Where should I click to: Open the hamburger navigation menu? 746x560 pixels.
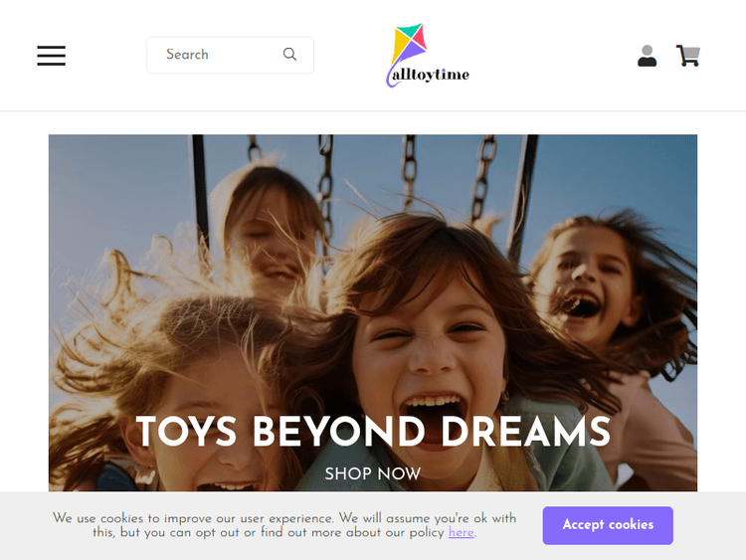pyautogui.click(x=52, y=55)
